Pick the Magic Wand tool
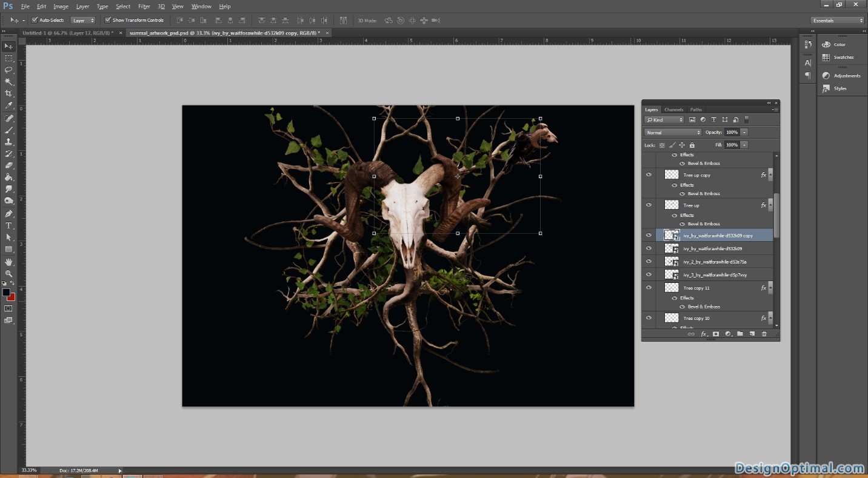868x478 pixels. 8,81
